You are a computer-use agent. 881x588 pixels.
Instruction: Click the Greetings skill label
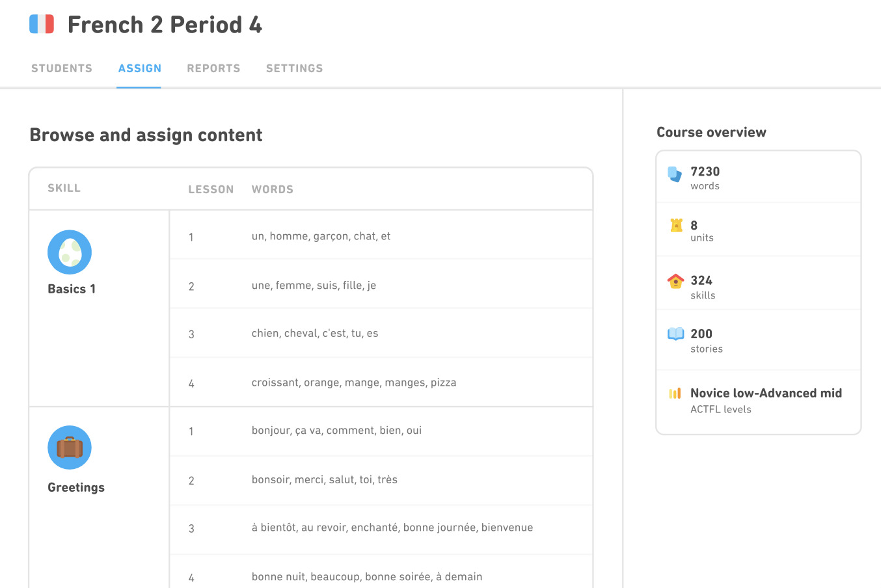(75, 487)
